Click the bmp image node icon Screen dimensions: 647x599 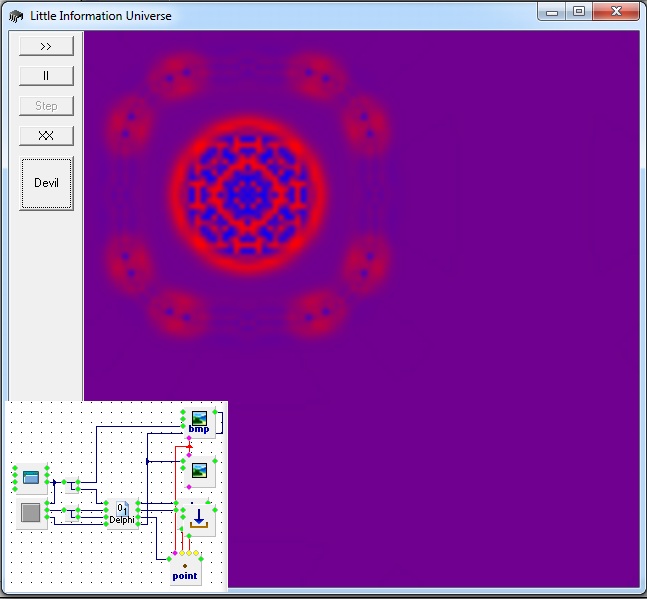199,421
